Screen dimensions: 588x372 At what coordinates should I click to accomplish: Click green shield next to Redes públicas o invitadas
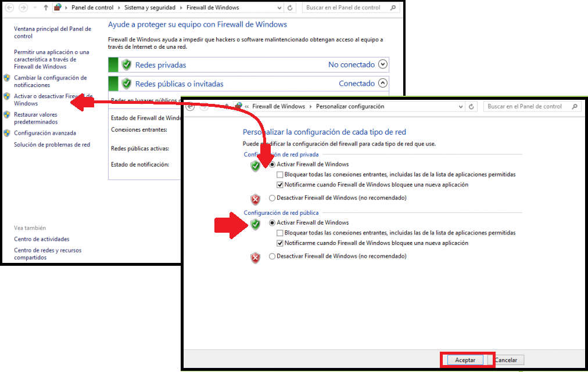[127, 84]
